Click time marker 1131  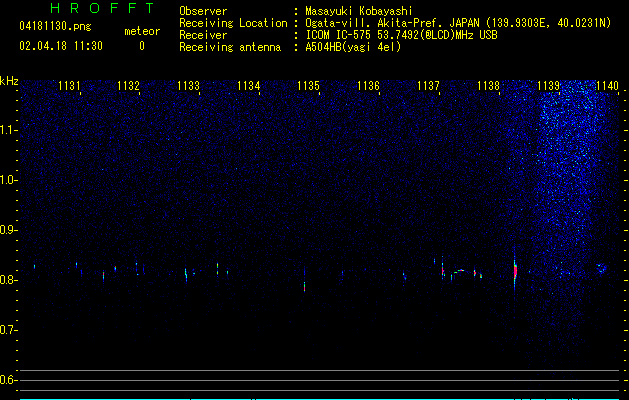point(69,86)
